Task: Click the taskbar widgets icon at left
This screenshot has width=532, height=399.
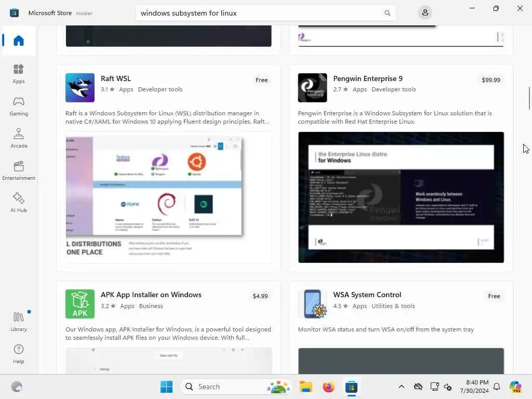Action: point(17,387)
